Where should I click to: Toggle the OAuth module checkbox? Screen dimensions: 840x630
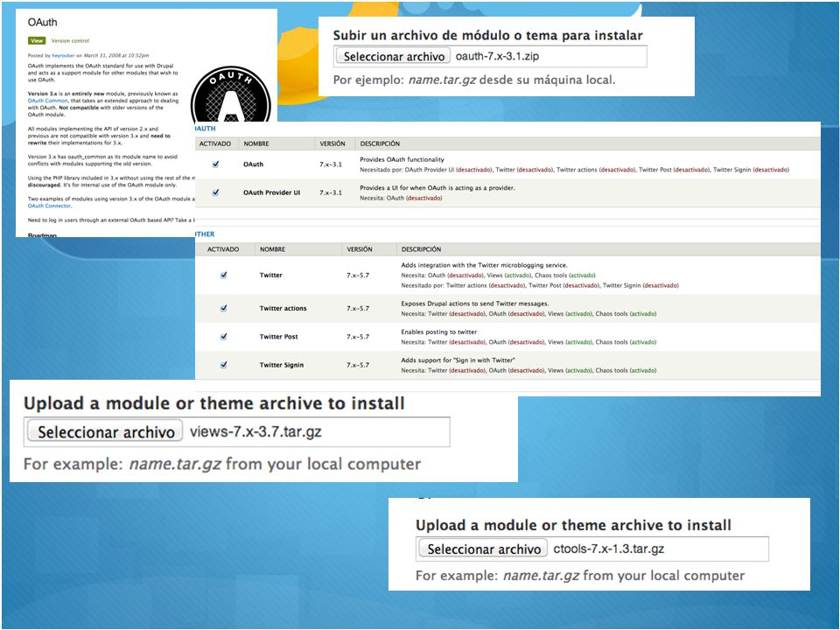pos(215,164)
